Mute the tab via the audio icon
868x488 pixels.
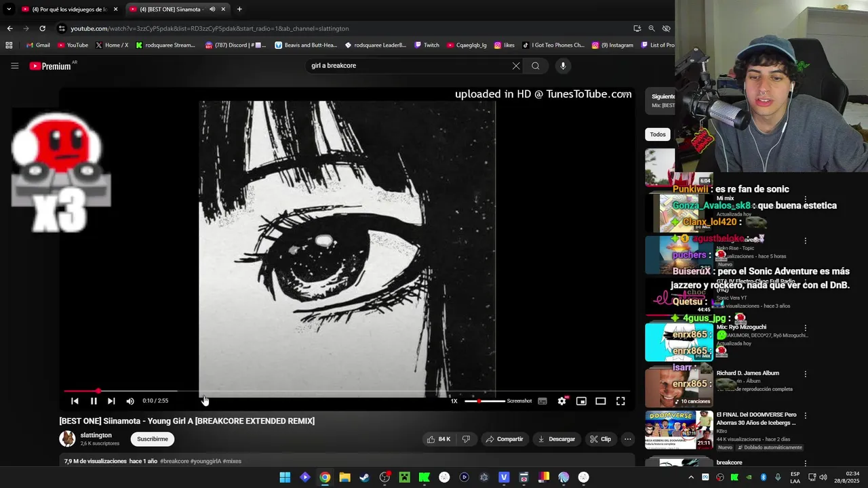pos(212,9)
